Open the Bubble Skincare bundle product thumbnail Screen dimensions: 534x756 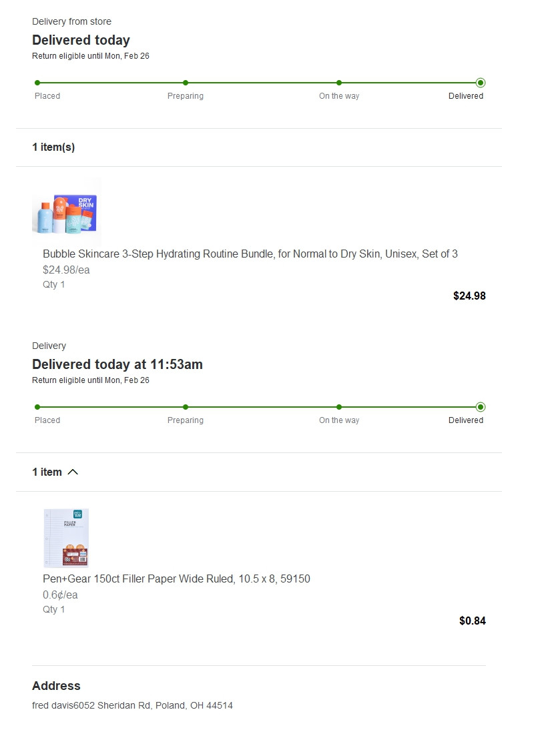point(66,211)
